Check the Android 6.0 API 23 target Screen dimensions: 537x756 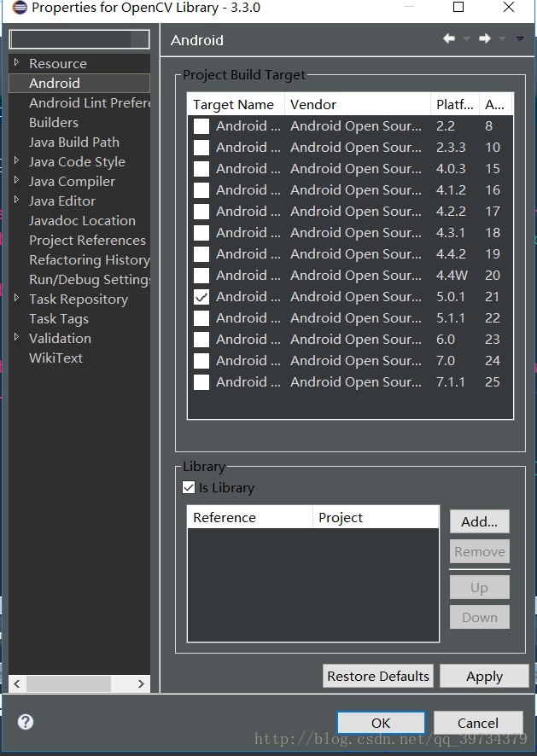[x=201, y=340]
